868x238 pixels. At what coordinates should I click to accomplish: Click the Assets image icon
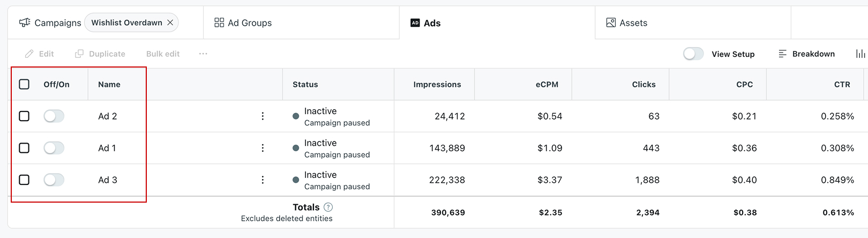(611, 23)
